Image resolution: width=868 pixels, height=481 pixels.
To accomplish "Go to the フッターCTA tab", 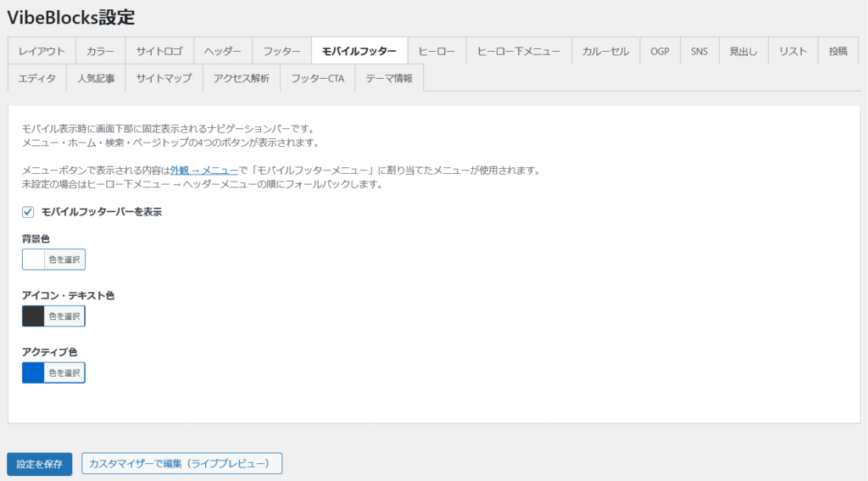I will (x=317, y=78).
